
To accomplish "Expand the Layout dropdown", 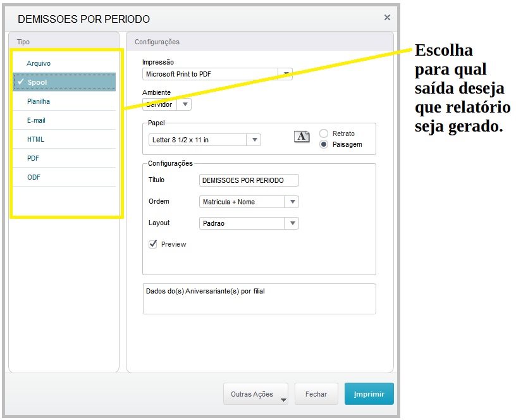I will tap(292, 223).
